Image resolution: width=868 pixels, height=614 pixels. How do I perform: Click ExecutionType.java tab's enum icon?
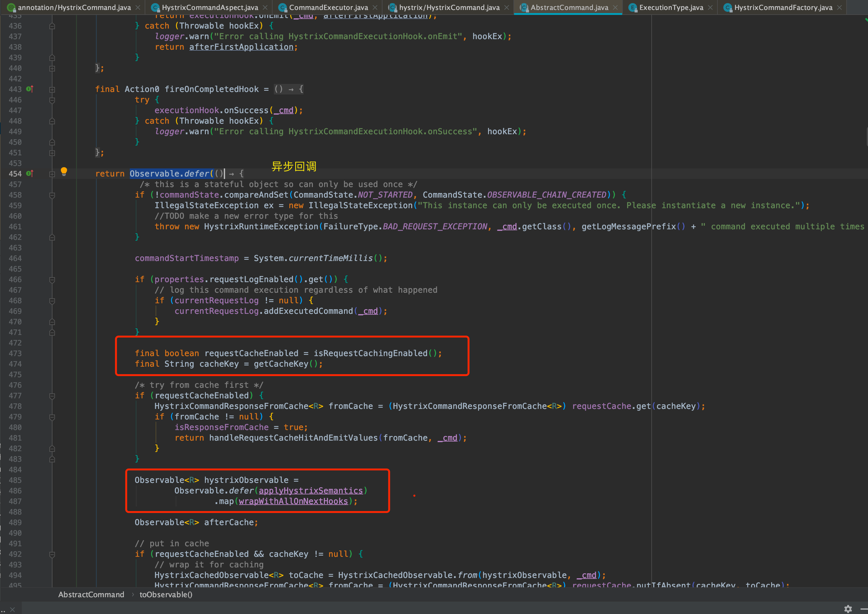(632, 7)
